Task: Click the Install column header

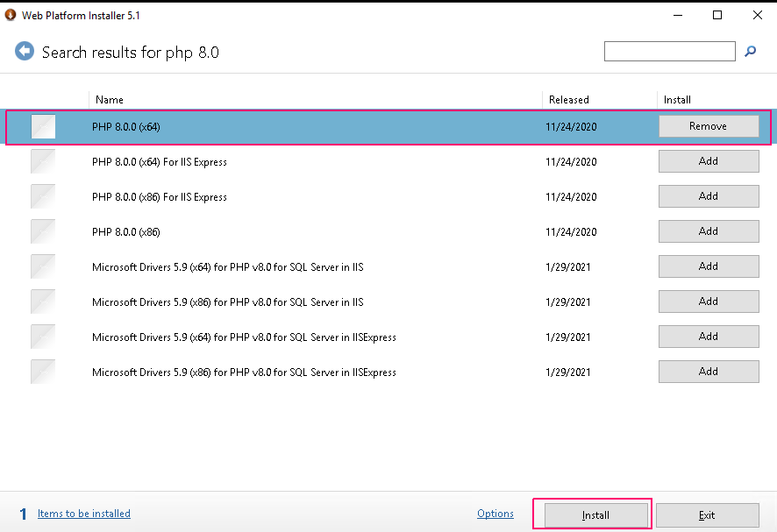Action: (677, 100)
